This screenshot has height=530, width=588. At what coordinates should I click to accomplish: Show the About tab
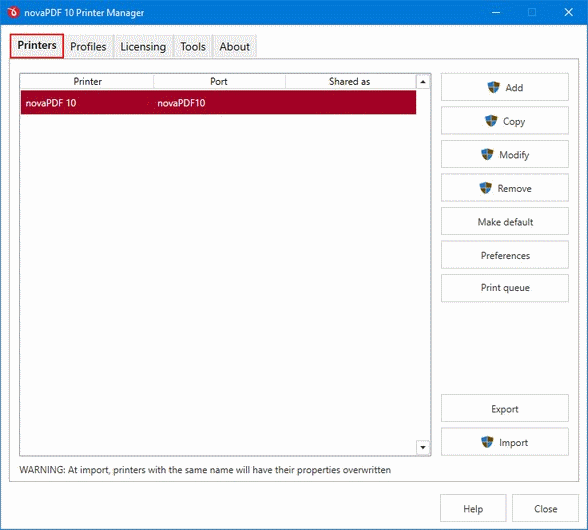click(234, 47)
